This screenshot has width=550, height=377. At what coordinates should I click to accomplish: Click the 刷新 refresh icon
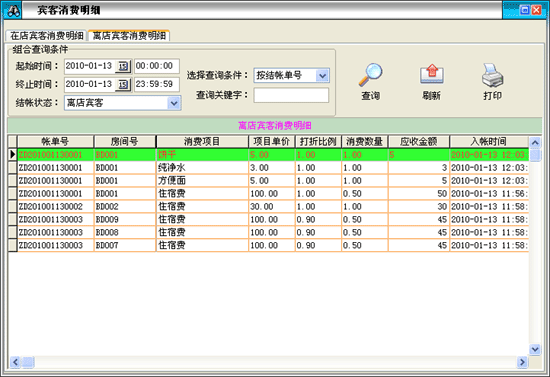[432, 74]
